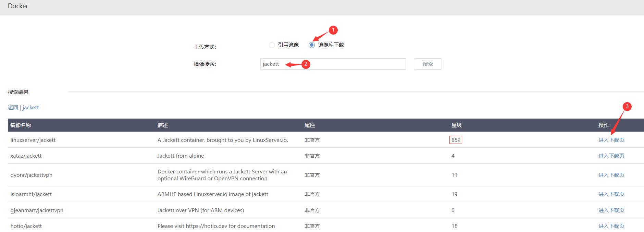Click the hotio/jackett image name
The height and width of the screenshot is (232, 644).
coord(26,226)
